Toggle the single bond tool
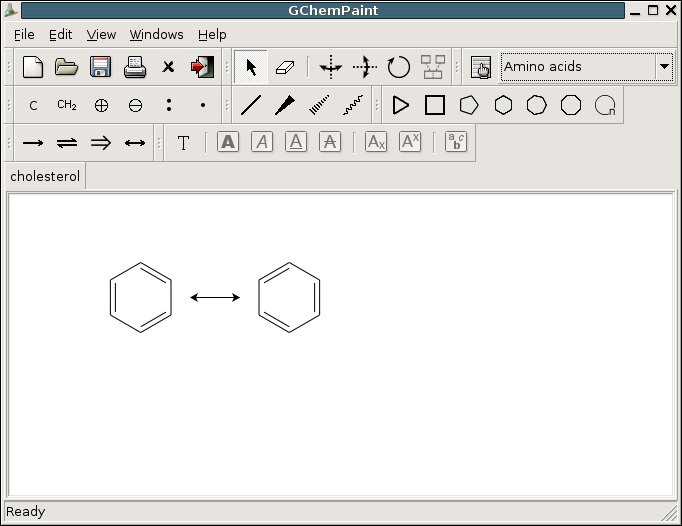Screen dimensions: 682x526 click(x=251, y=105)
